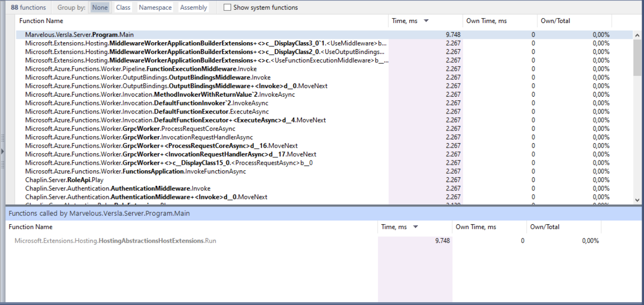Click function list vertical scrollbar thumb

point(637,57)
